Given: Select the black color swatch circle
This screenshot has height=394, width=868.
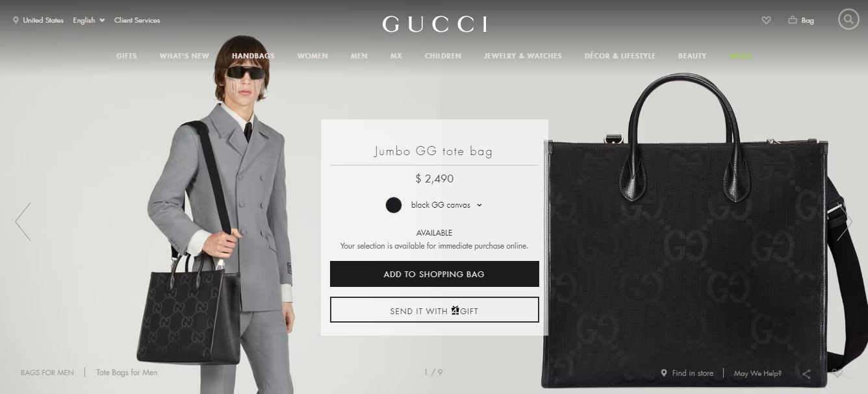Looking at the screenshot, I should pyautogui.click(x=394, y=205).
